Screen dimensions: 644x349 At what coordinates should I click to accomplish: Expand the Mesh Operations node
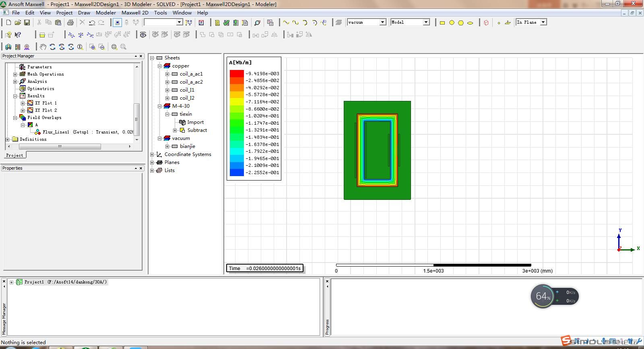point(15,74)
